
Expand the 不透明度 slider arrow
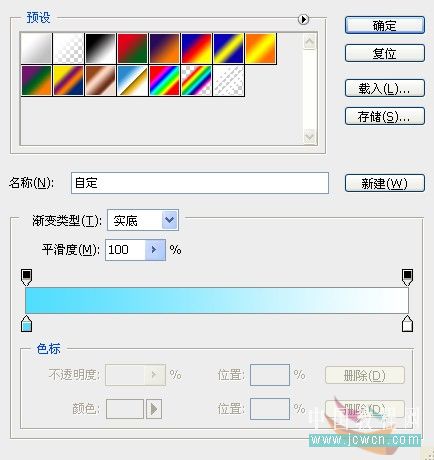pyautogui.click(x=155, y=375)
